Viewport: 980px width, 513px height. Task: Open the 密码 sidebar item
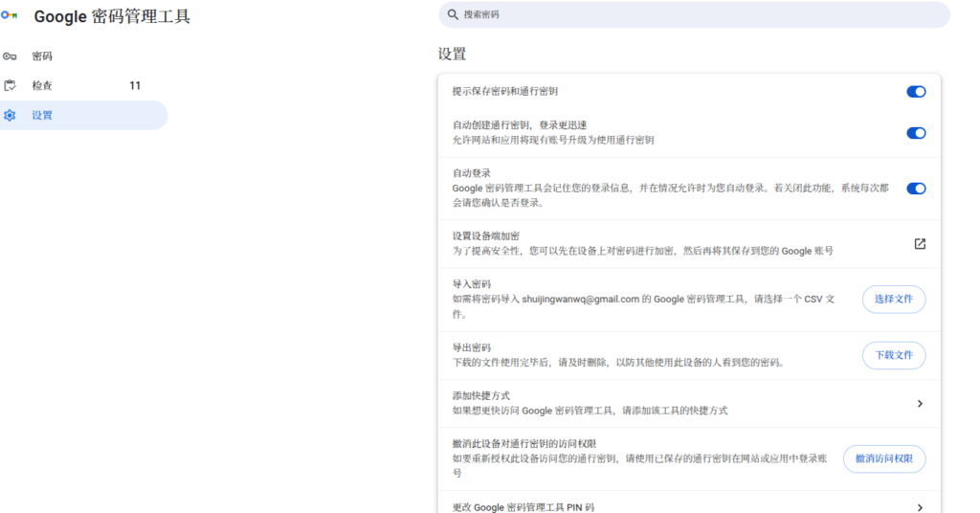[x=84, y=56]
